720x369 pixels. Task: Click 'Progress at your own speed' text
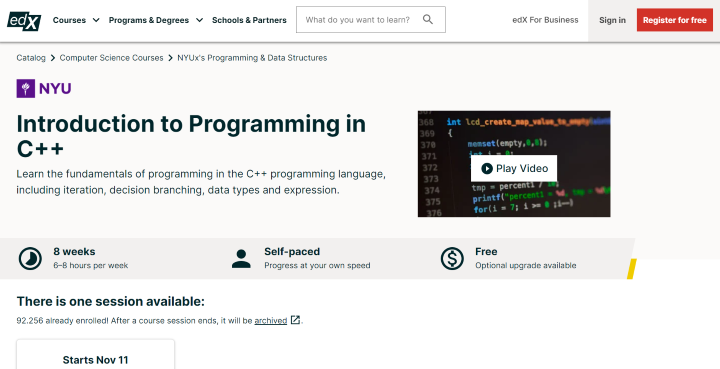click(317, 265)
